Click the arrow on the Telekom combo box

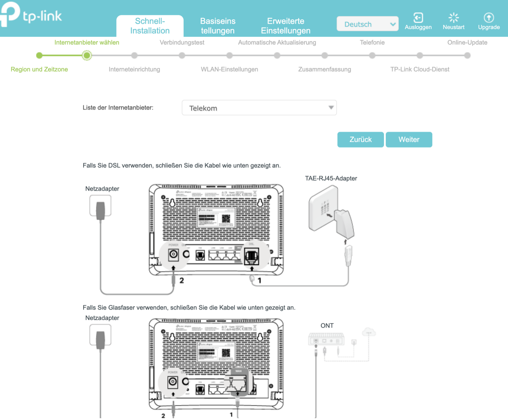331,108
